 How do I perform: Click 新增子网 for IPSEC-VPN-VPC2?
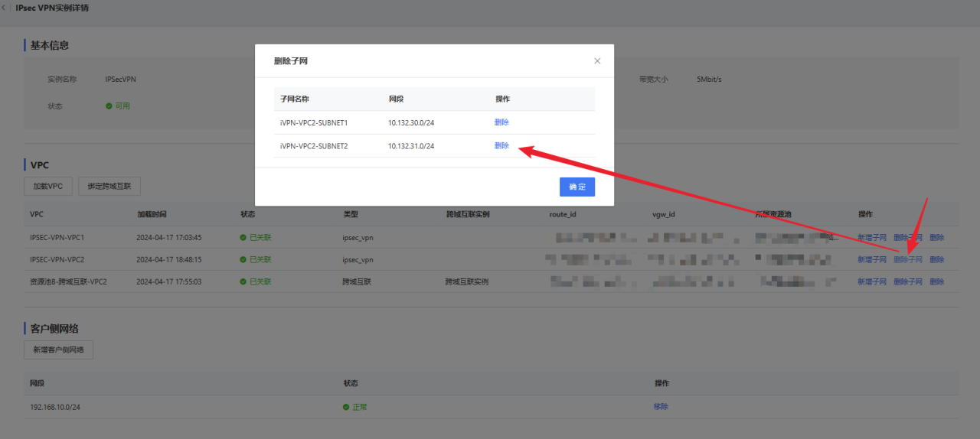pos(871,260)
